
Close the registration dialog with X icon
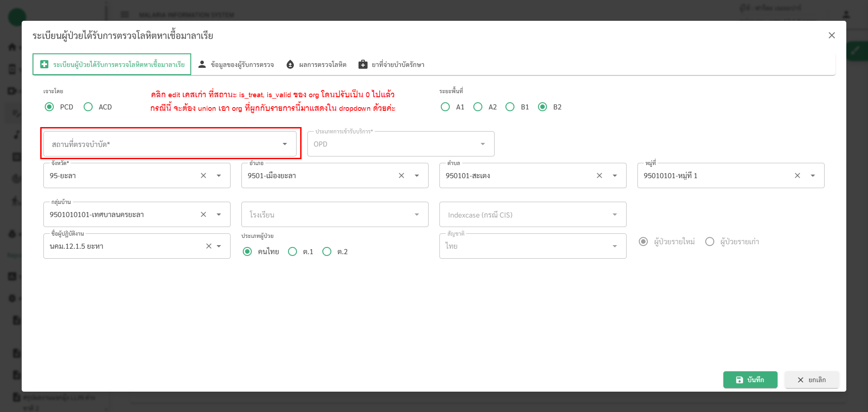[x=831, y=35]
